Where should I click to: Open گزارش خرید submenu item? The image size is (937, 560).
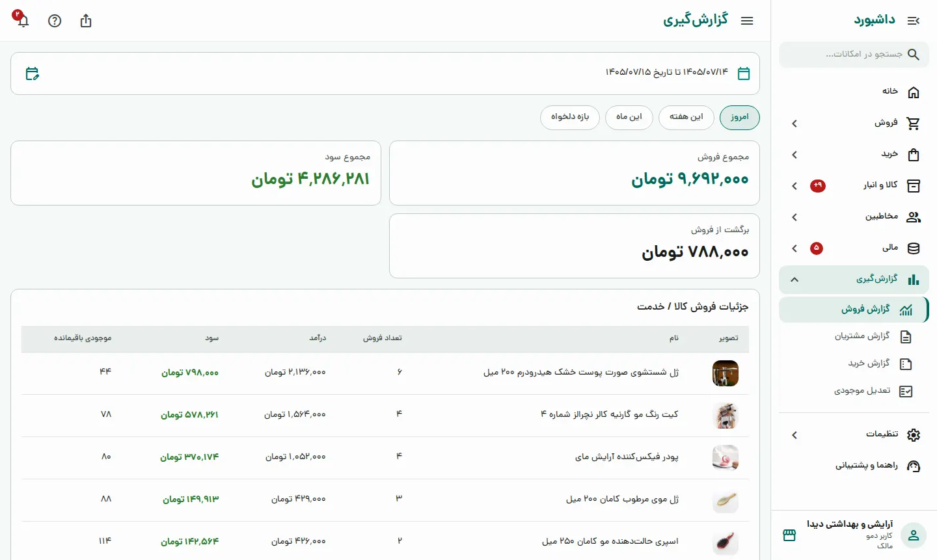coord(854,364)
